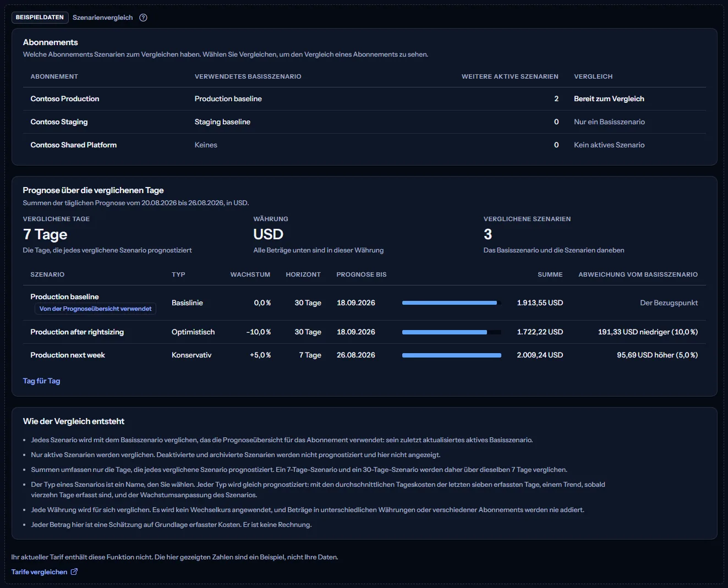
Task: Click the +5,0 % growth value
Action: (260, 355)
